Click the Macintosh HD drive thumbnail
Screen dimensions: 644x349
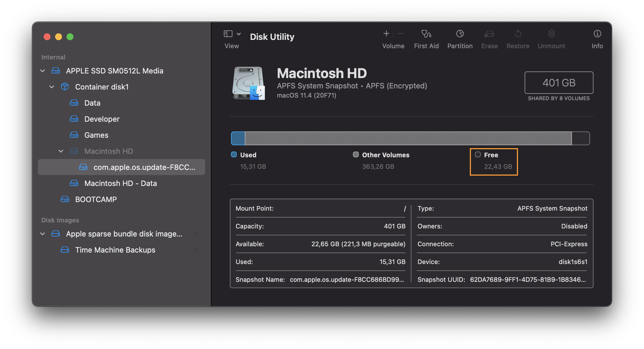(x=249, y=83)
